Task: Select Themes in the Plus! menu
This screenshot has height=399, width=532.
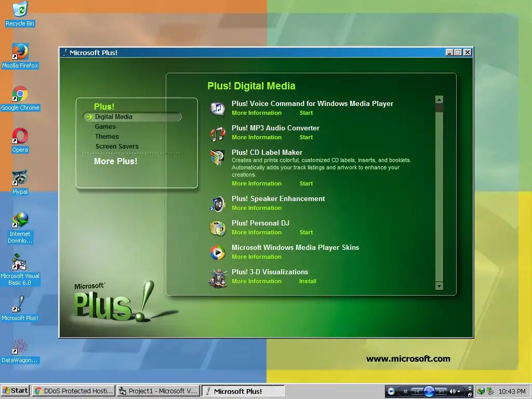Action: [x=107, y=137]
